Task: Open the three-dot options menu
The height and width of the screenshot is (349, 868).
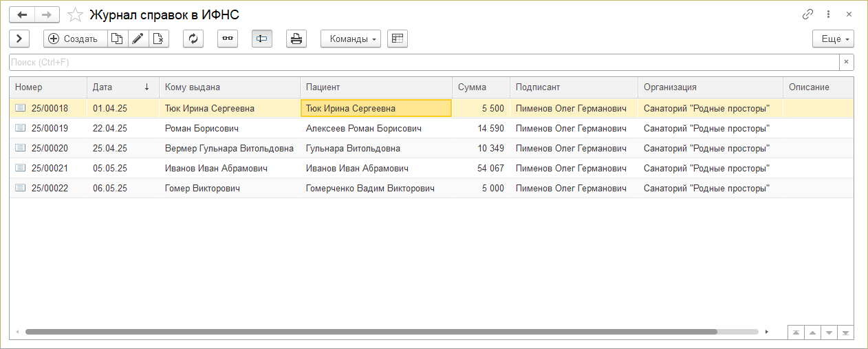Action: coord(828,14)
